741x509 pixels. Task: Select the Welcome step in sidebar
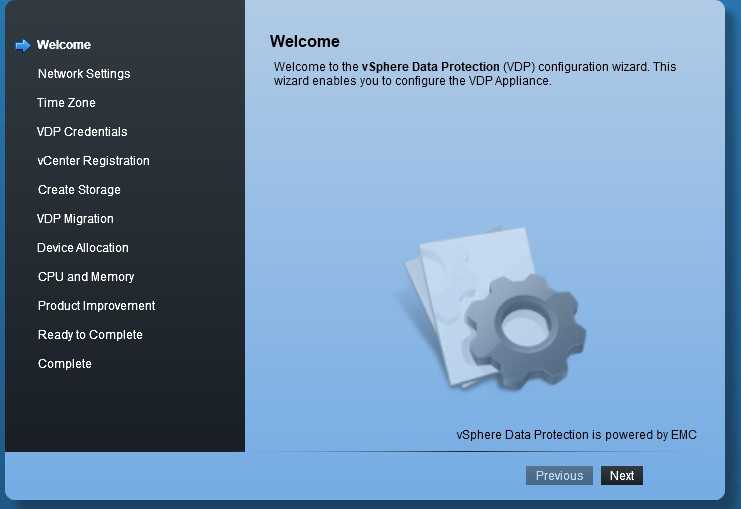point(64,45)
